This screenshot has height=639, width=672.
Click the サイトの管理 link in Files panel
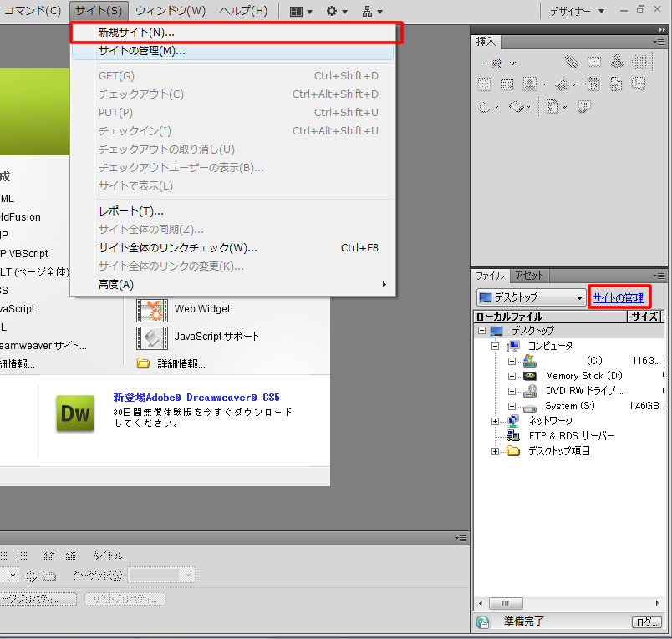[619, 298]
